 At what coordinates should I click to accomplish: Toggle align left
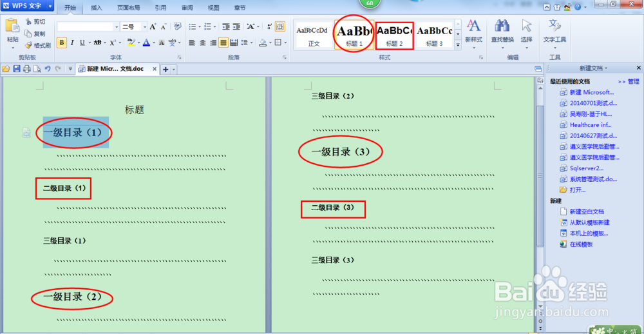pos(192,43)
